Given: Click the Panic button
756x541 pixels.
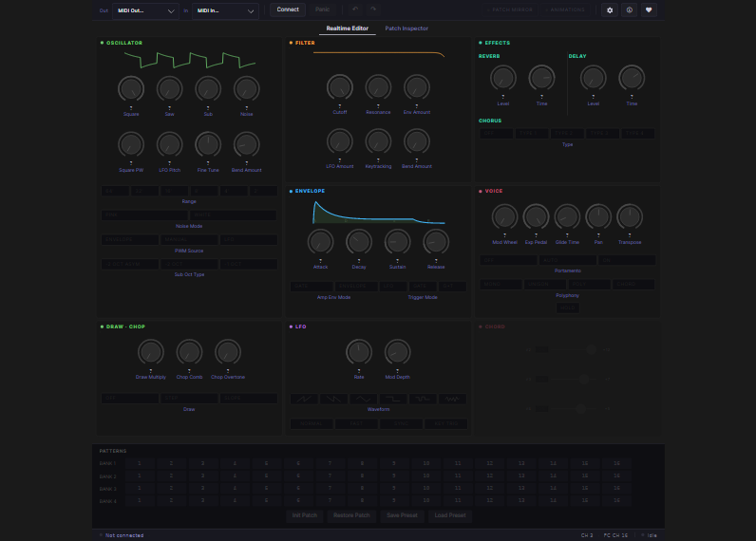Looking at the screenshot, I should pos(323,9).
